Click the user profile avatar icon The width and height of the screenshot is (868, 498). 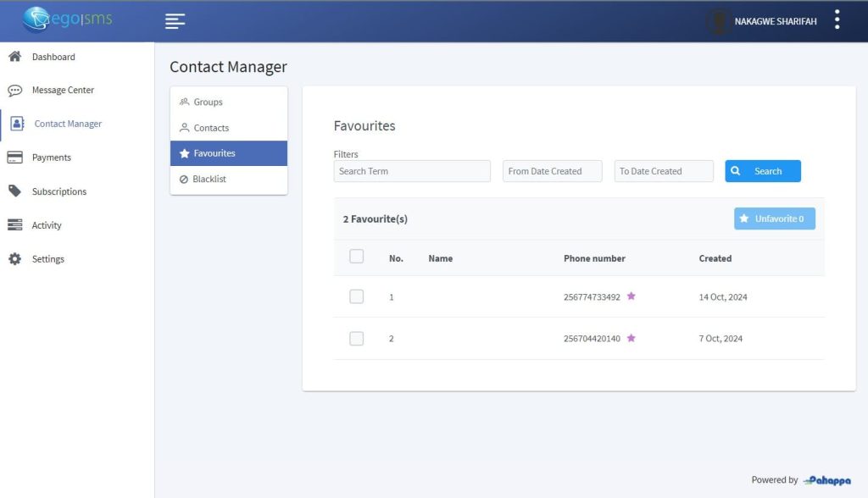point(719,21)
